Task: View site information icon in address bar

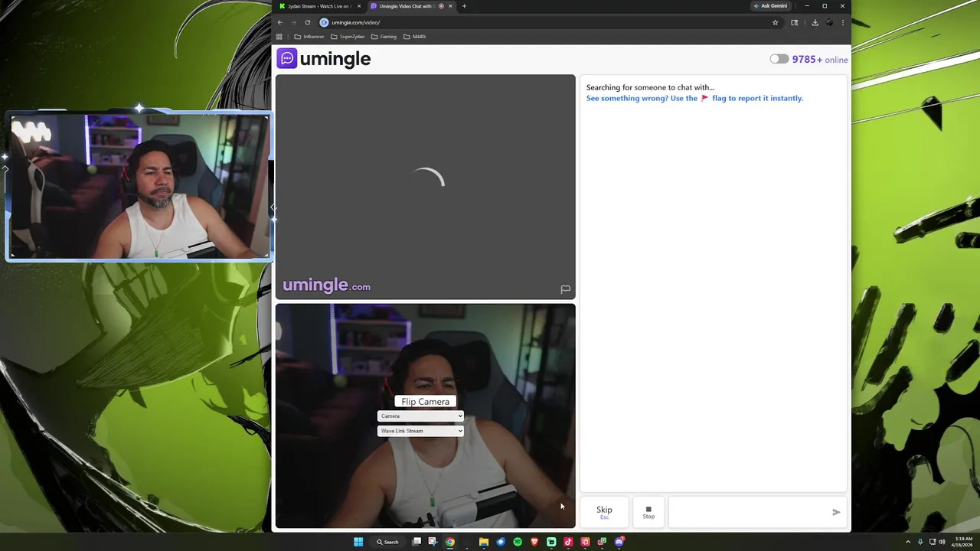Action: click(324, 22)
